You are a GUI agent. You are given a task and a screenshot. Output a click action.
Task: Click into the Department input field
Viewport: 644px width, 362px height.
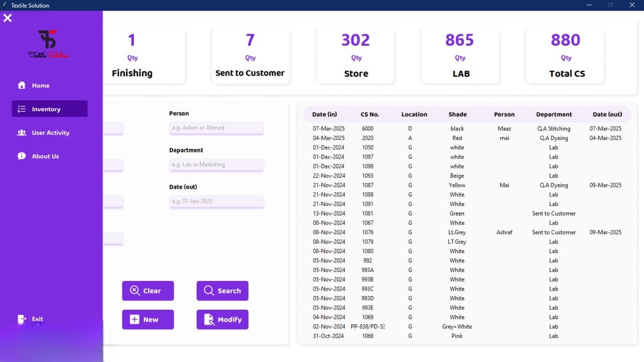pos(216,165)
